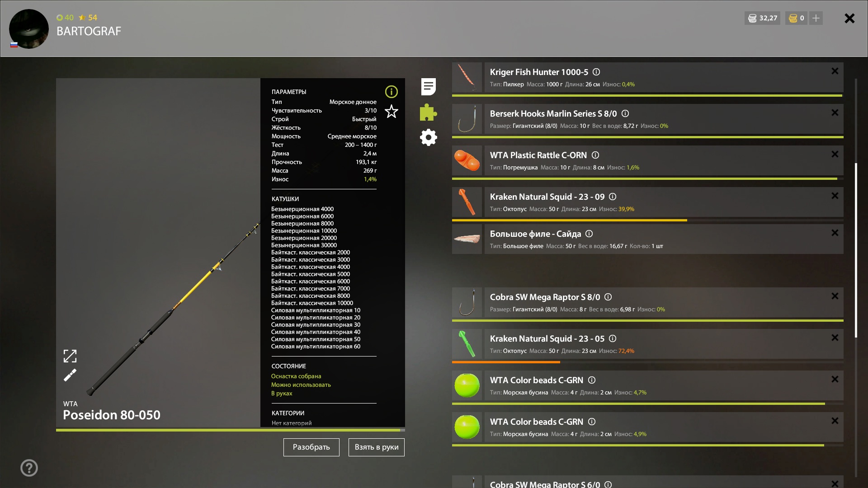Select the Berserk hook thumbnail
The image size is (868, 488).
(467, 119)
